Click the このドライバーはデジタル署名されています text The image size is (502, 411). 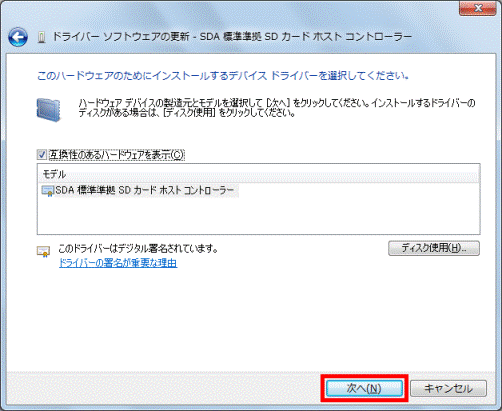tap(138, 248)
